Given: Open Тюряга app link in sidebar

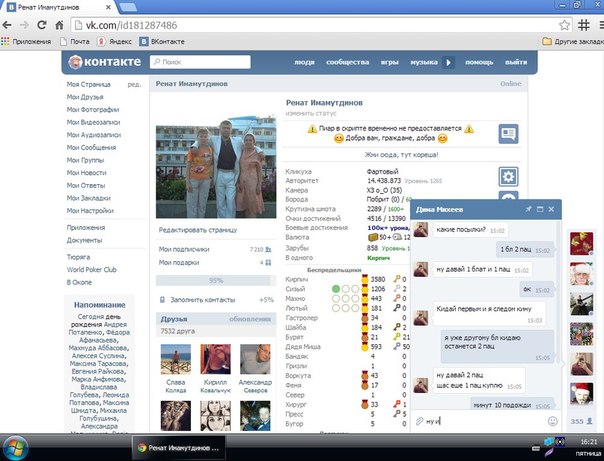Looking at the screenshot, I should pyautogui.click(x=79, y=257).
